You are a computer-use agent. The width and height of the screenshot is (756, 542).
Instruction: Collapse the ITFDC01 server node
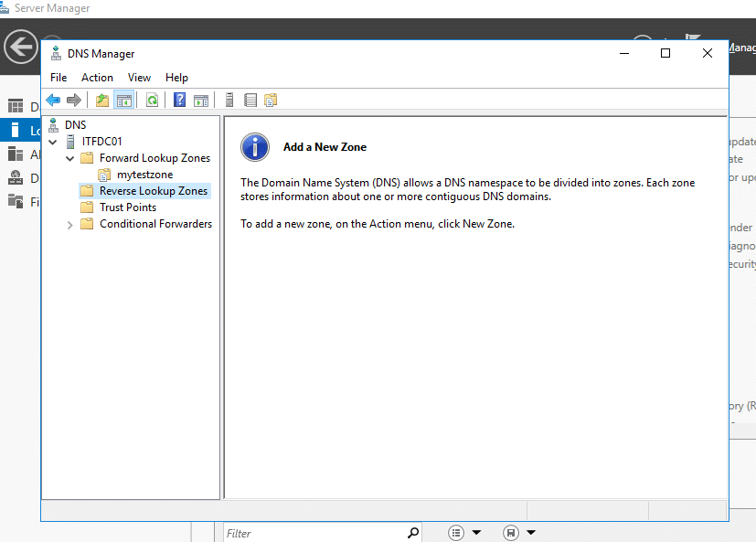coord(53,142)
